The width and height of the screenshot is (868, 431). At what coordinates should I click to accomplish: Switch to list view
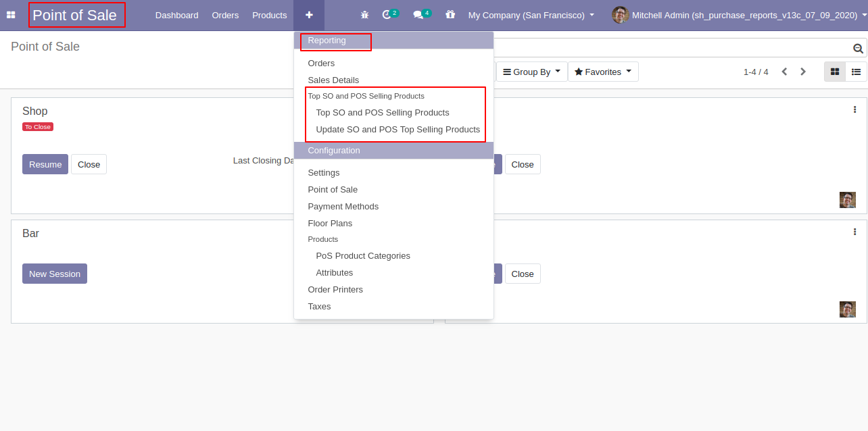click(856, 72)
